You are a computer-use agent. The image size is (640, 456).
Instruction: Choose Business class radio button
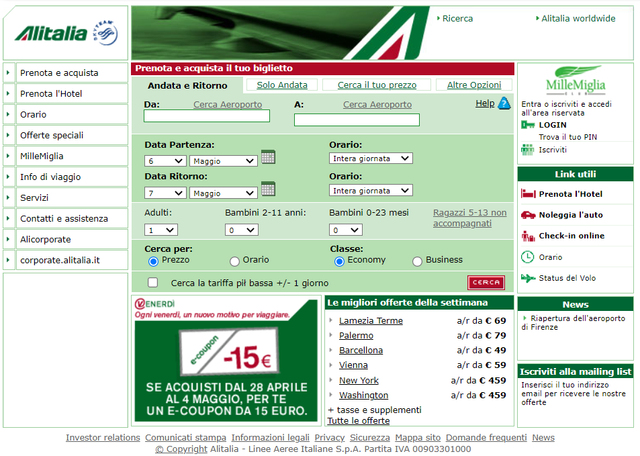(x=417, y=261)
